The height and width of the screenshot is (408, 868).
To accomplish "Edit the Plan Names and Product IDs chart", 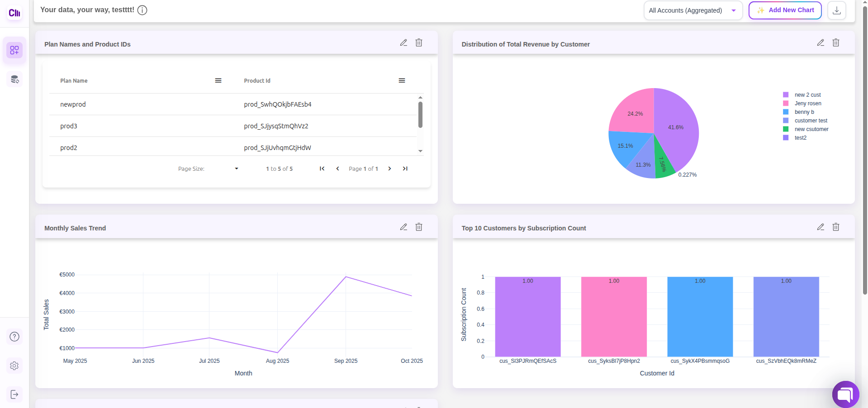I will [403, 43].
